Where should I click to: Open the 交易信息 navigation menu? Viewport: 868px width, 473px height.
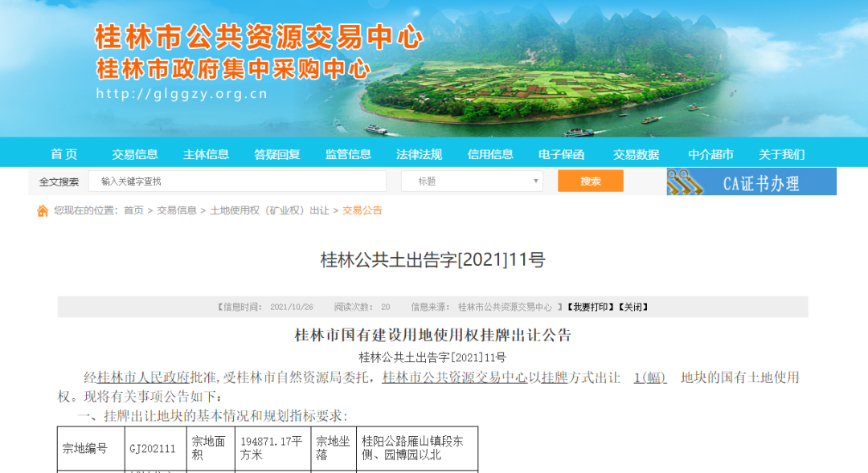pyautogui.click(x=135, y=154)
